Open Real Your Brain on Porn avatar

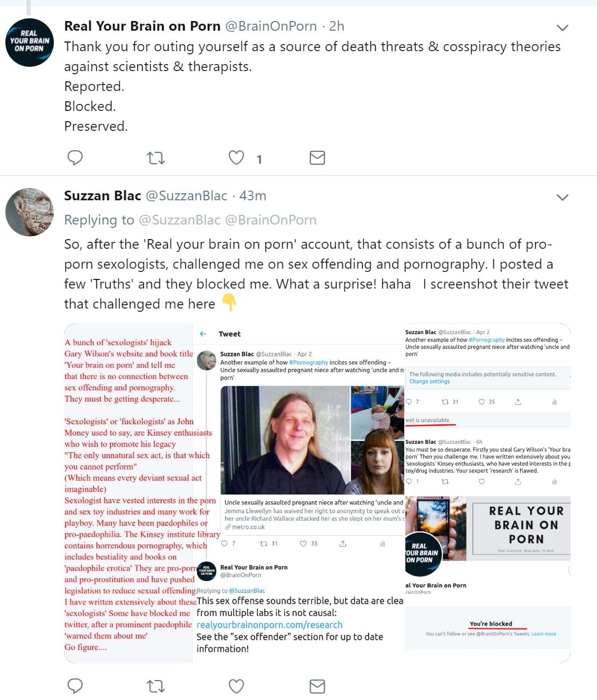tap(30, 43)
